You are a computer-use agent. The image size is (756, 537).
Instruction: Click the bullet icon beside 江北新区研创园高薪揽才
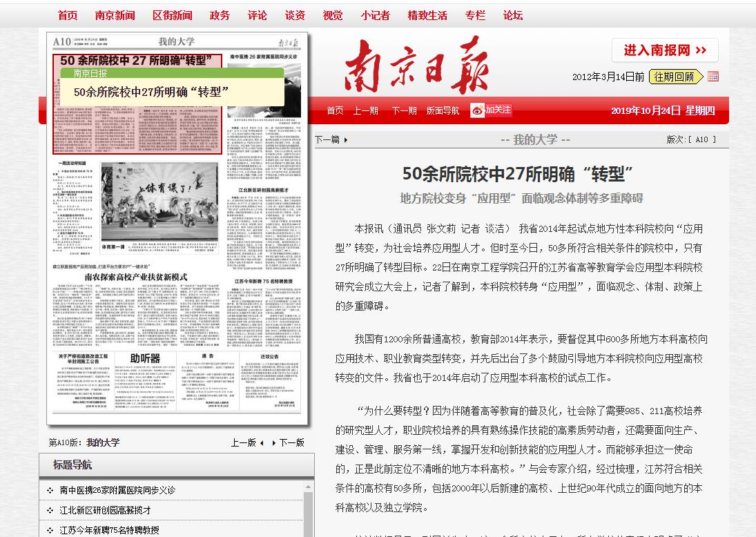50,511
